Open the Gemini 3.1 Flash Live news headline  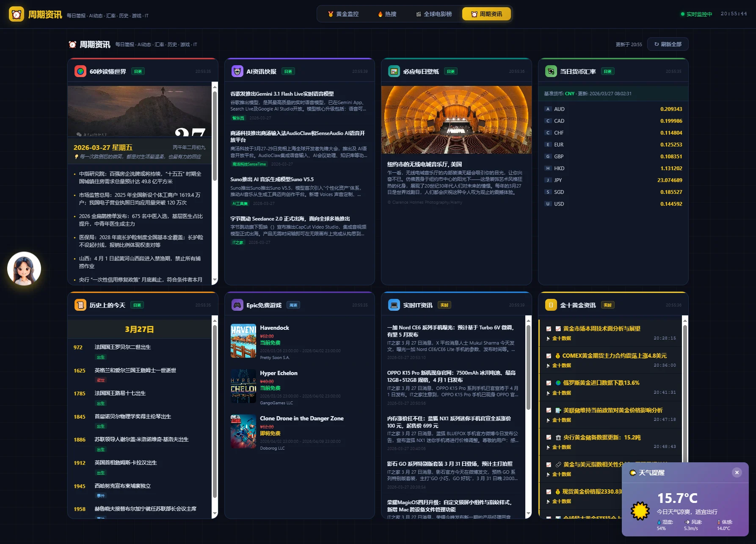(x=282, y=94)
